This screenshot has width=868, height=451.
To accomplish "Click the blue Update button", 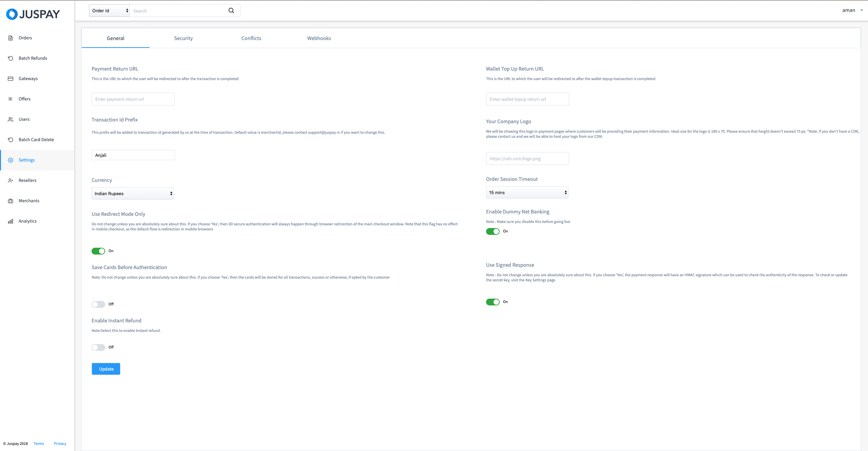I will point(106,369).
